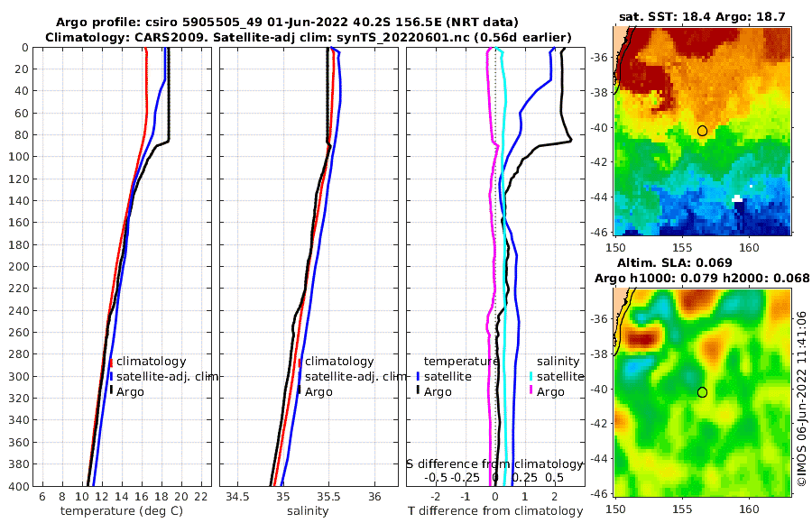Click the 'temperature' legend heading in difference panel
The height and width of the screenshot is (523, 812).
tap(461, 362)
